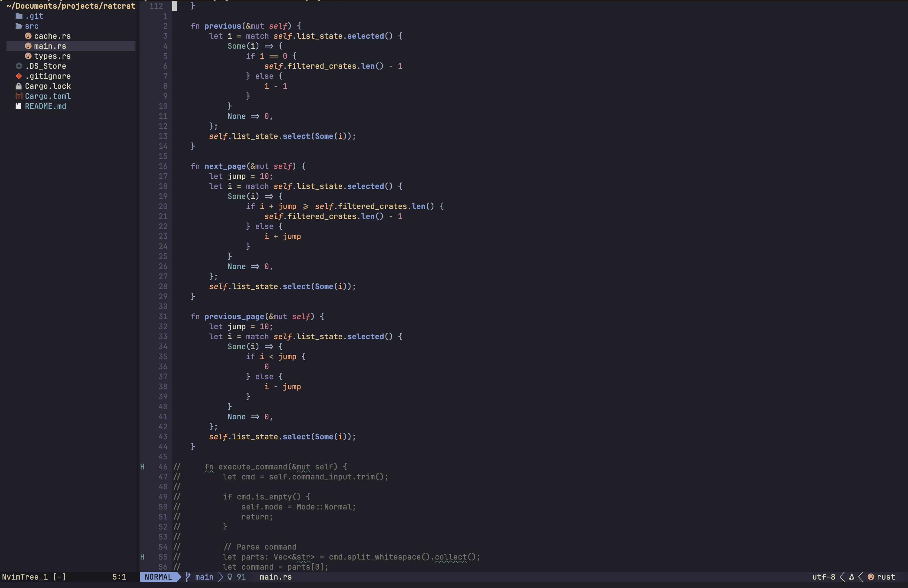Open README.md from the file tree

[x=46, y=106]
